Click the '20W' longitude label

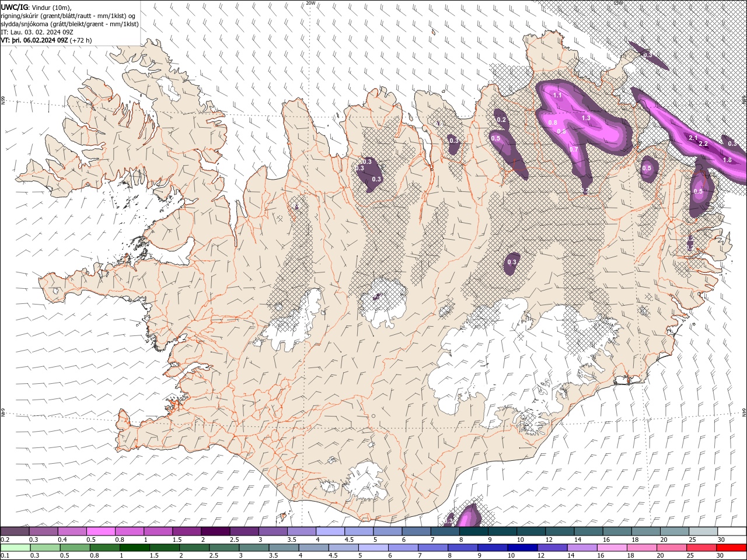point(310,3)
